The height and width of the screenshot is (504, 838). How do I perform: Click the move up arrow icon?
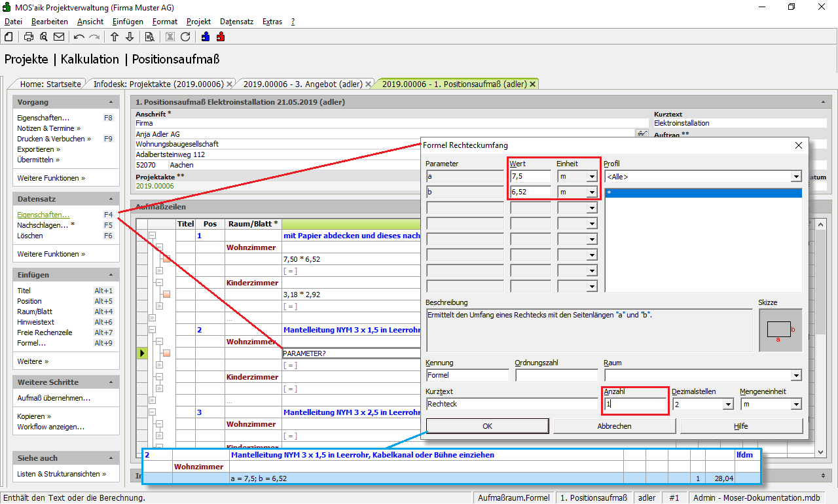point(115,37)
